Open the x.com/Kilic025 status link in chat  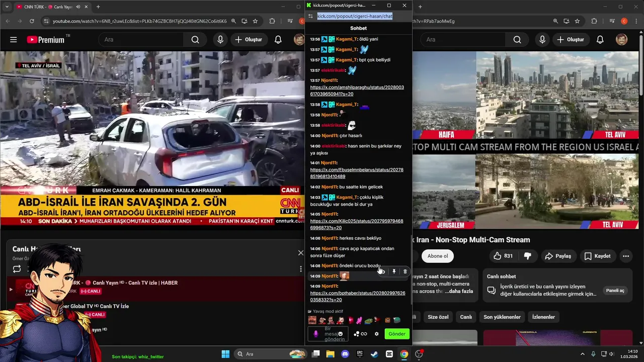click(x=357, y=224)
